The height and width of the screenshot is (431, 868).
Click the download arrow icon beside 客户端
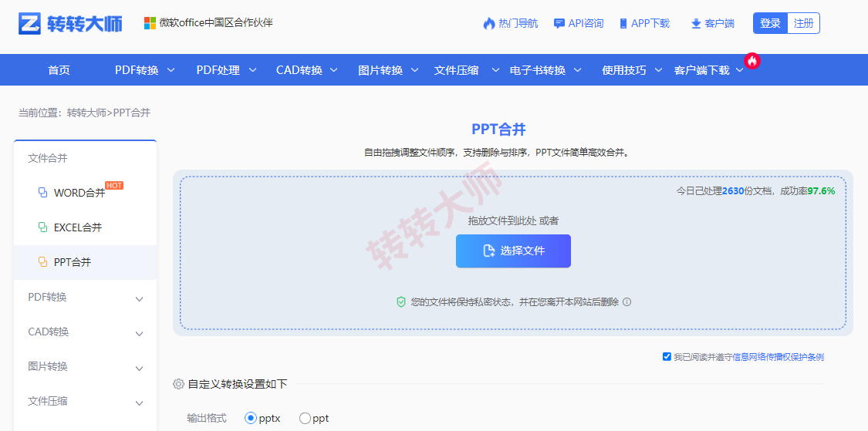[696, 23]
